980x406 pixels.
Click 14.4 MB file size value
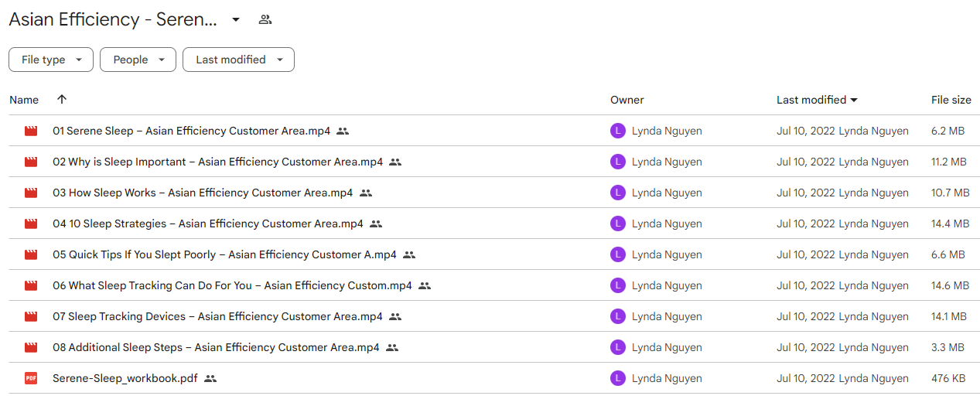951,224
